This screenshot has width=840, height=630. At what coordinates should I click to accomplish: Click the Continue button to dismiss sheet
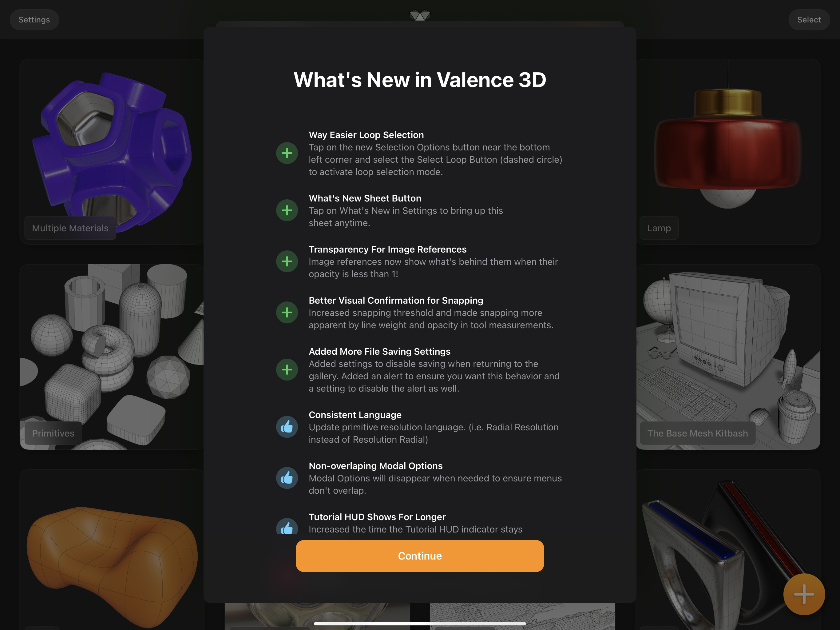coord(420,555)
